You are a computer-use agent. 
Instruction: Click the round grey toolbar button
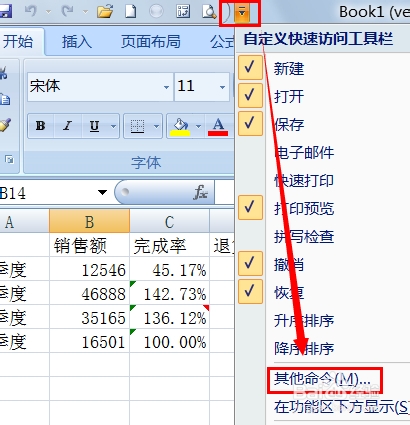[156, 12]
